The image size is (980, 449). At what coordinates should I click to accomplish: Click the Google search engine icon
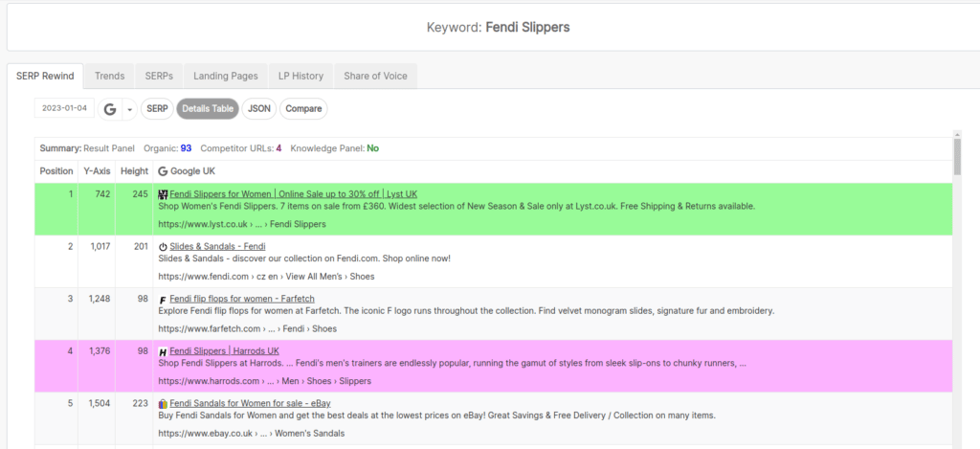click(x=110, y=109)
